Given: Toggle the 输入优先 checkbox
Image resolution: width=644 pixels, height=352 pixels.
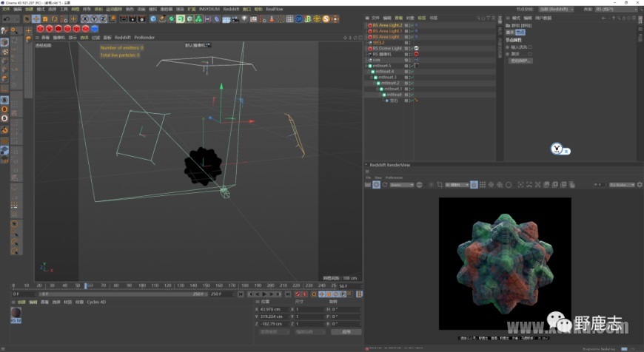Looking at the screenshot, I should coord(530,47).
